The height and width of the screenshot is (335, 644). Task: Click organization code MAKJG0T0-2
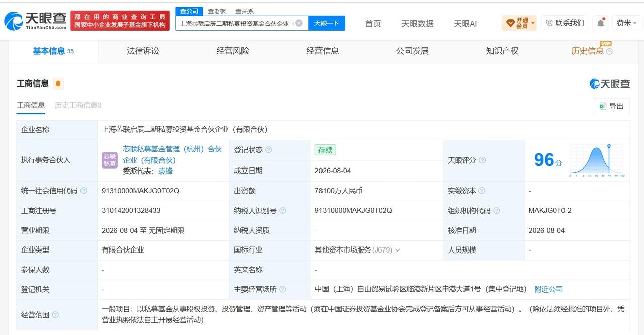click(x=550, y=210)
